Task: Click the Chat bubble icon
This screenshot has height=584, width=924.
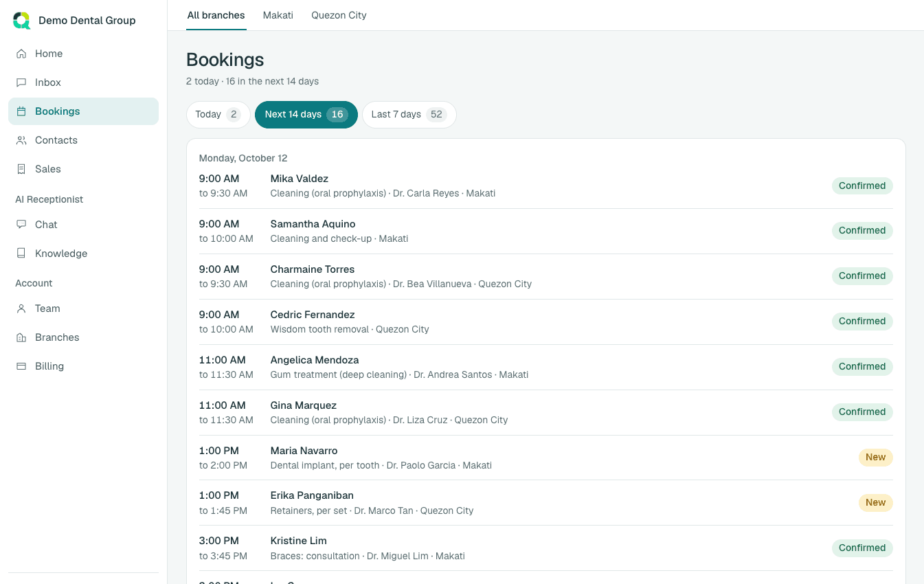Action: click(x=21, y=225)
